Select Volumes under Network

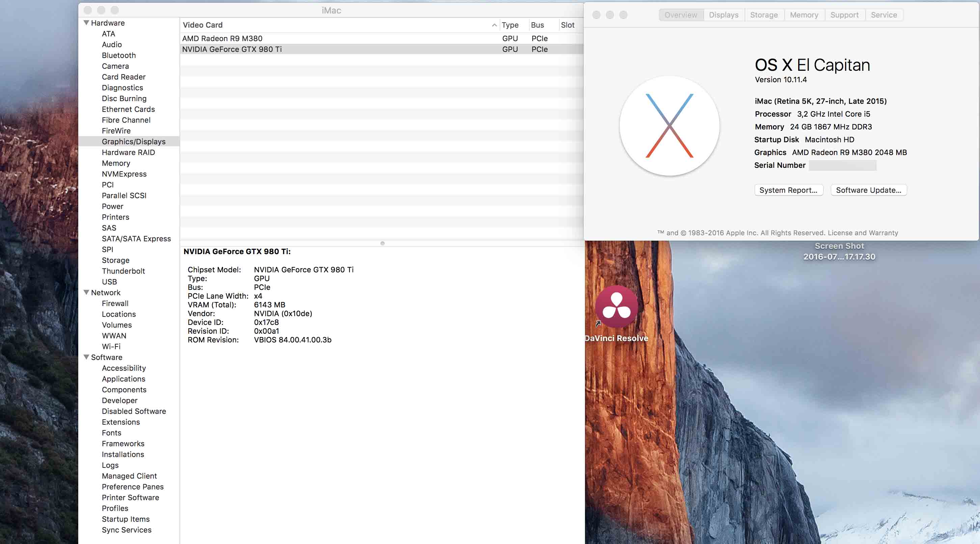(117, 325)
